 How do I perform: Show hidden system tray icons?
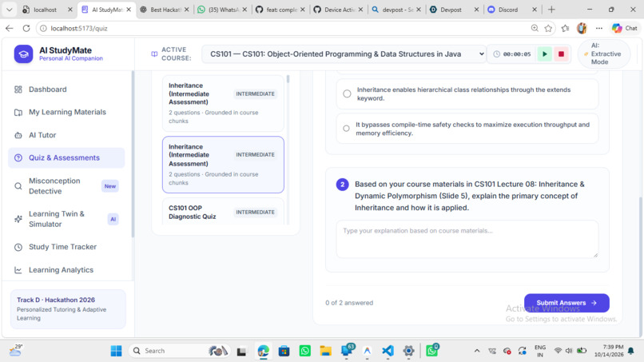[477, 351]
